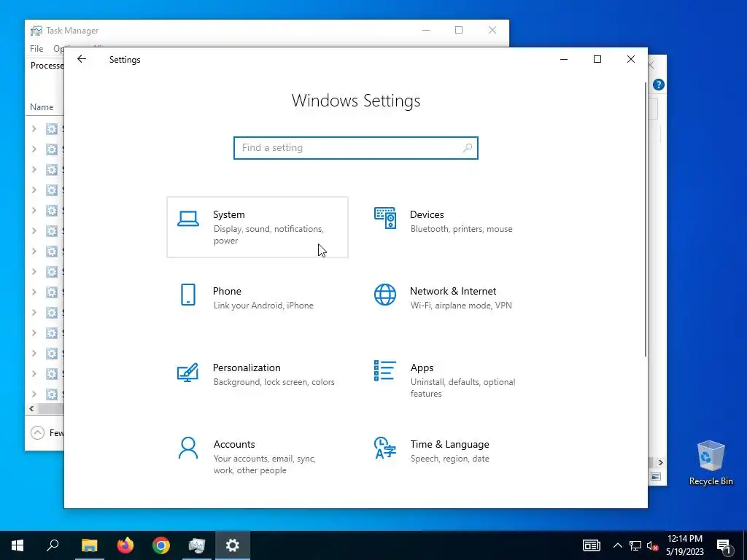Click the right scroll arrow in background window
Viewport: 747px width, 560px height.
(x=660, y=462)
